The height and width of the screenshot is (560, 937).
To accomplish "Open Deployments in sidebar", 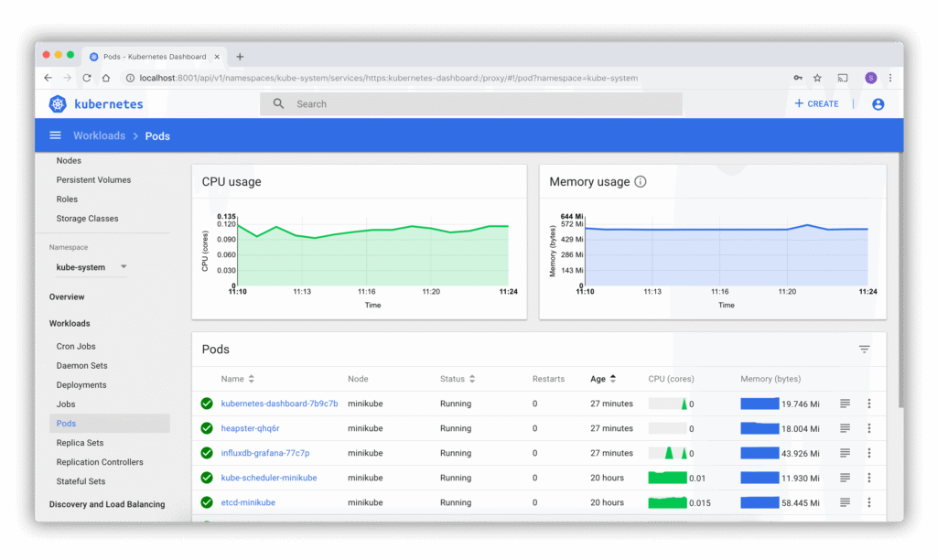I will click(81, 385).
